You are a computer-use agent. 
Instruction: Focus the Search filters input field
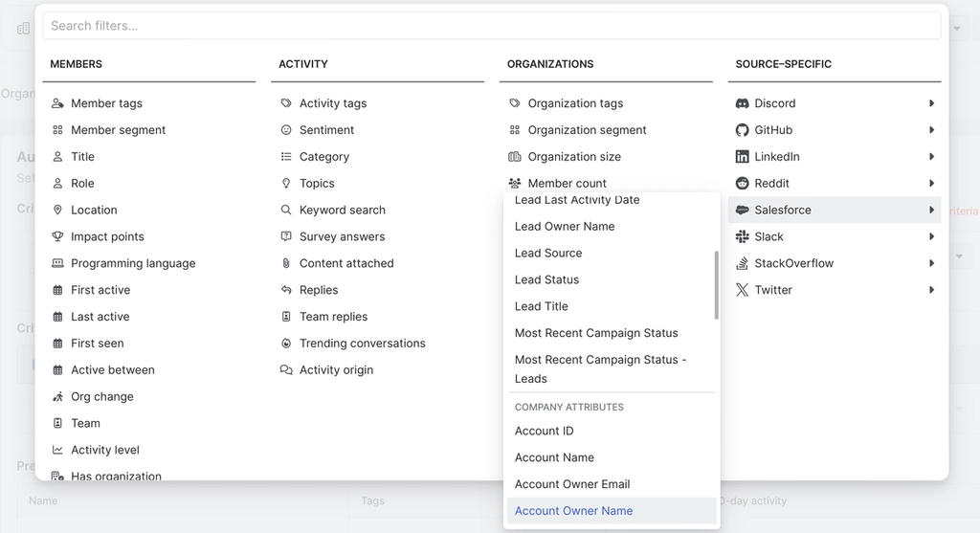click(491, 26)
